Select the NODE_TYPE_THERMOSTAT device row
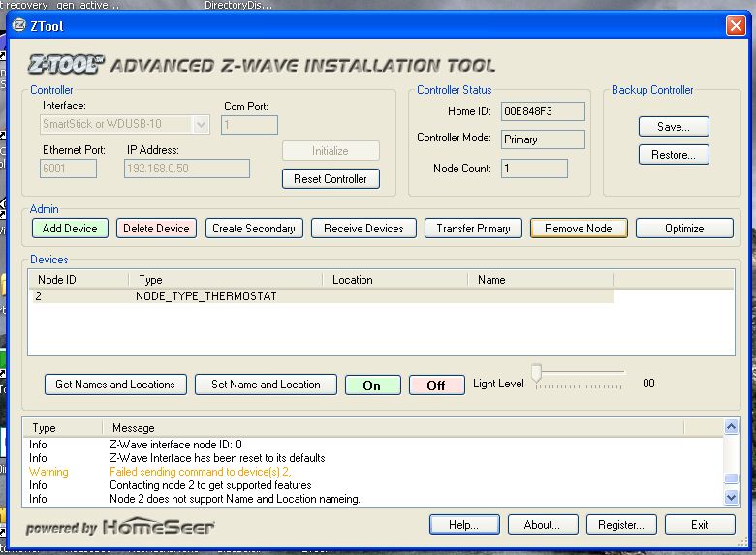Image resolution: width=756 pixels, height=555 pixels. tap(322, 296)
